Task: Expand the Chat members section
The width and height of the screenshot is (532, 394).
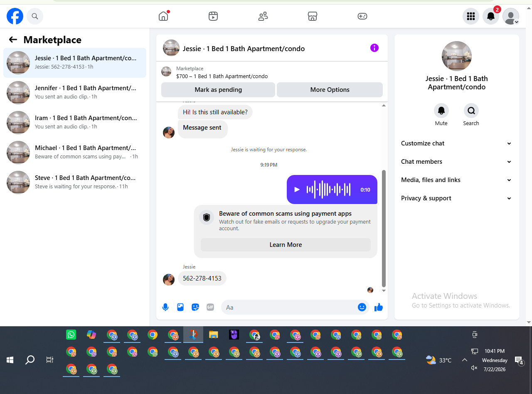Action: (x=457, y=162)
